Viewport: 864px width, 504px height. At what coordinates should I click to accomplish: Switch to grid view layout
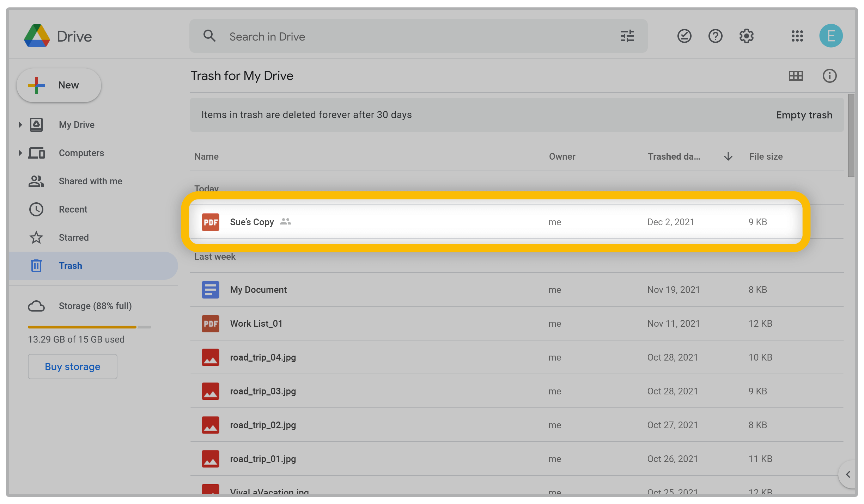(796, 76)
